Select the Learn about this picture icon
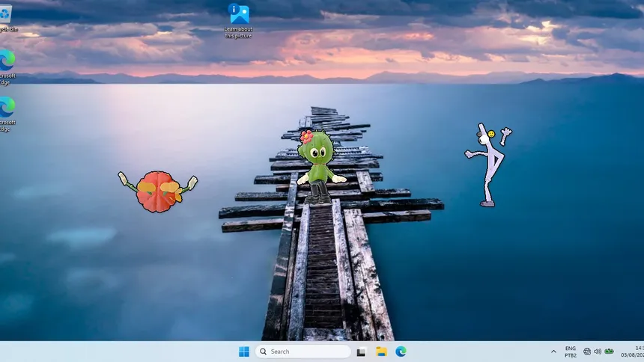 tap(239, 20)
